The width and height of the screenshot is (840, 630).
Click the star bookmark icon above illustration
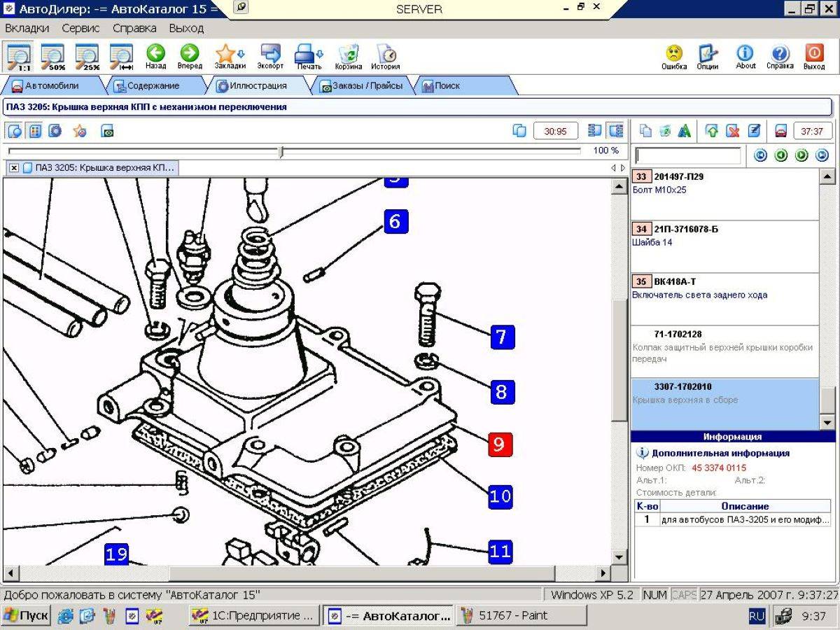click(x=80, y=131)
